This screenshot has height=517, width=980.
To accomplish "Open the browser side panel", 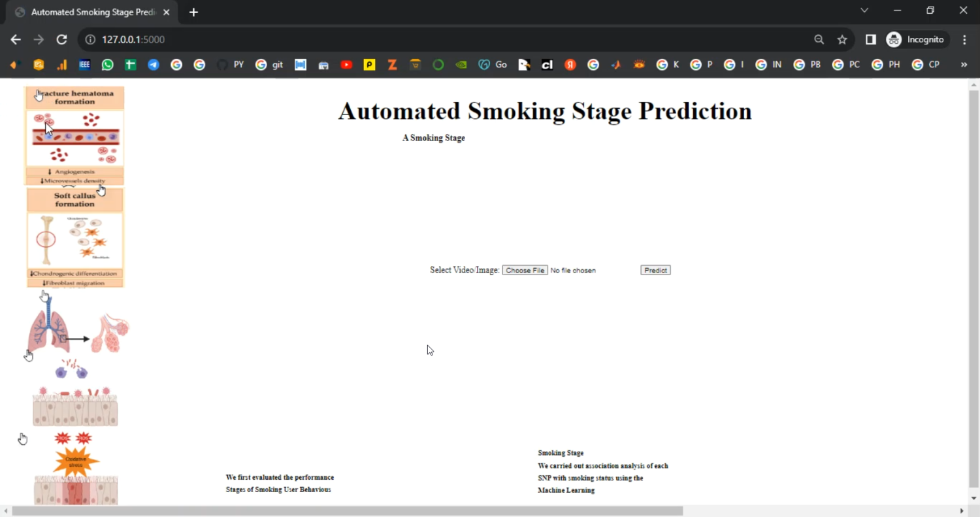I will point(870,40).
